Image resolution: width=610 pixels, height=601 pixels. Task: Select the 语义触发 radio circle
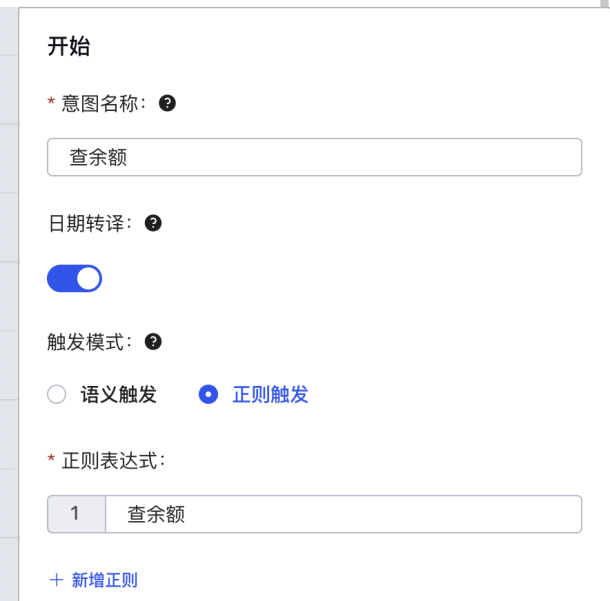[56, 394]
